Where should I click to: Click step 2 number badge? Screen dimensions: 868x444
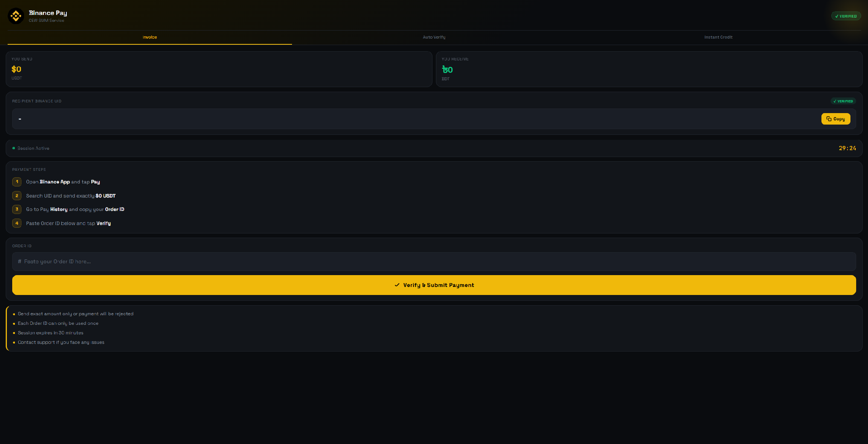[17, 196]
